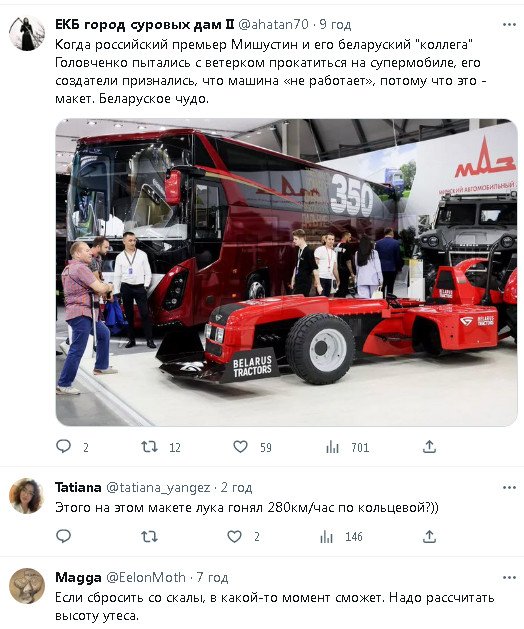Image resolution: width=524 pixels, height=629 pixels.
Task: Share the main tweet via share icon
Action: (429, 446)
